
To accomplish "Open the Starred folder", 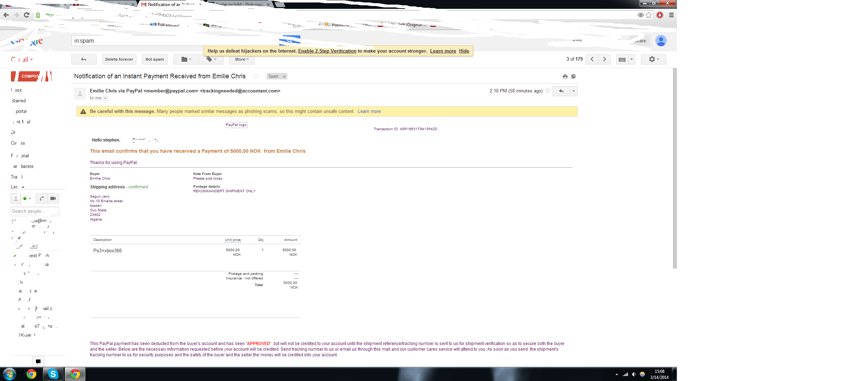I will (19, 101).
